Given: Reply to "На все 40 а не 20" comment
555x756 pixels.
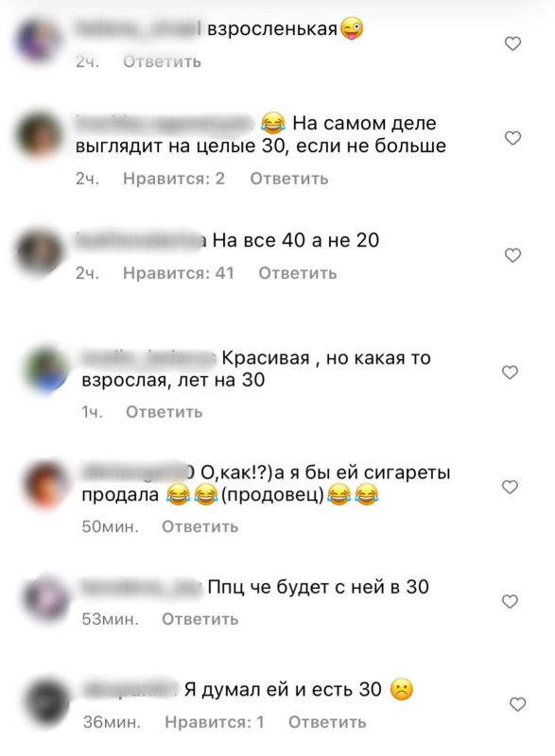Looking at the screenshot, I should pos(298,273).
